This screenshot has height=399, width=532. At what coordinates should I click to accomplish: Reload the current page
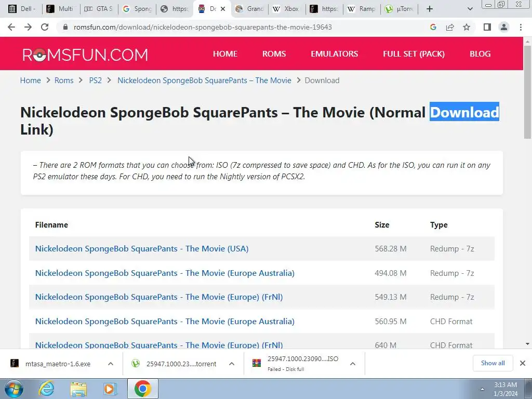45,27
